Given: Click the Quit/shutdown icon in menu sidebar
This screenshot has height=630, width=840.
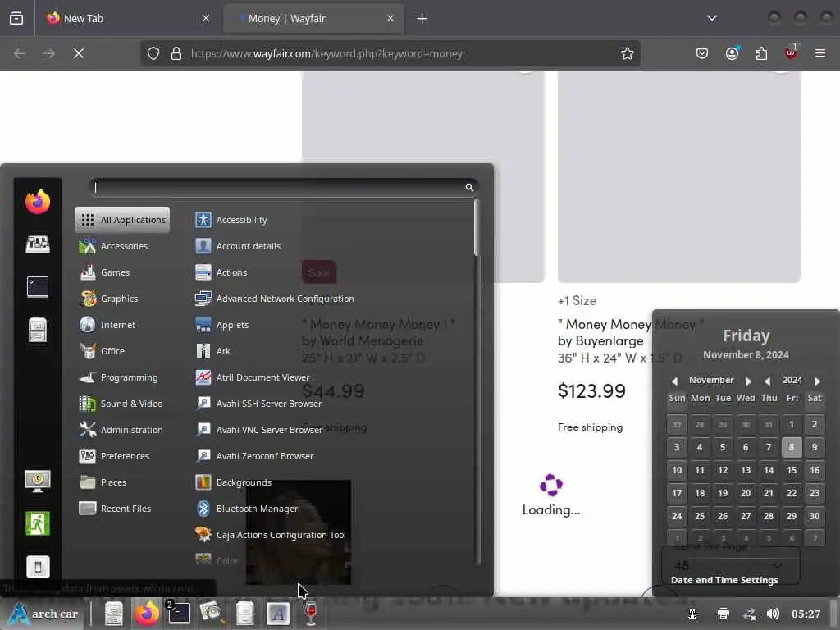Looking at the screenshot, I should click(38, 566).
